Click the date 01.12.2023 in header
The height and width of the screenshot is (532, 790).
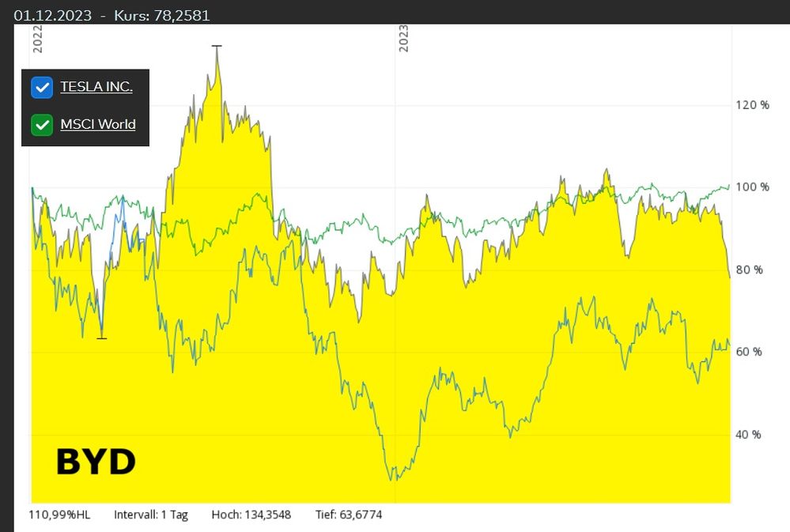click(x=53, y=16)
